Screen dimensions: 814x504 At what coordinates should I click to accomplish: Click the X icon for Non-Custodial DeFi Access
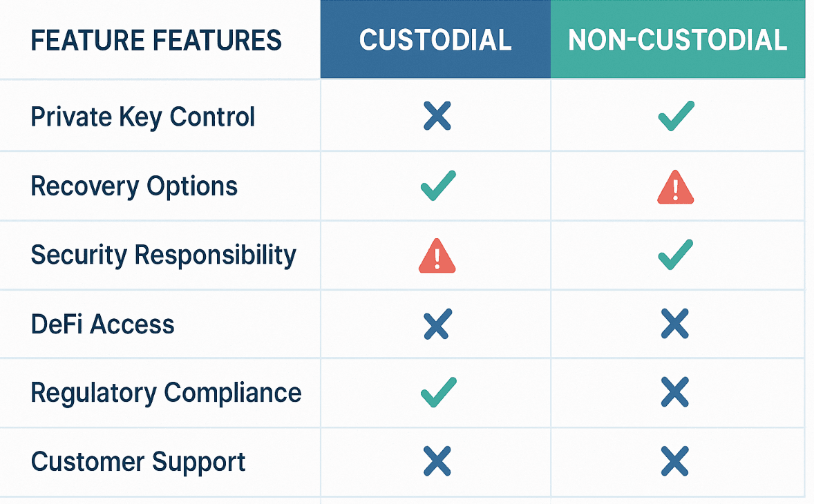tap(675, 324)
